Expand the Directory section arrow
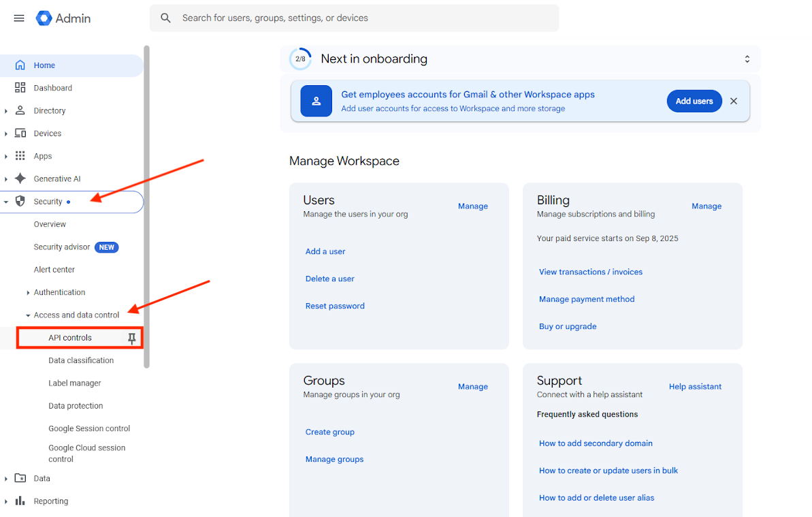Screen dimensions: 812x517 coord(5,111)
